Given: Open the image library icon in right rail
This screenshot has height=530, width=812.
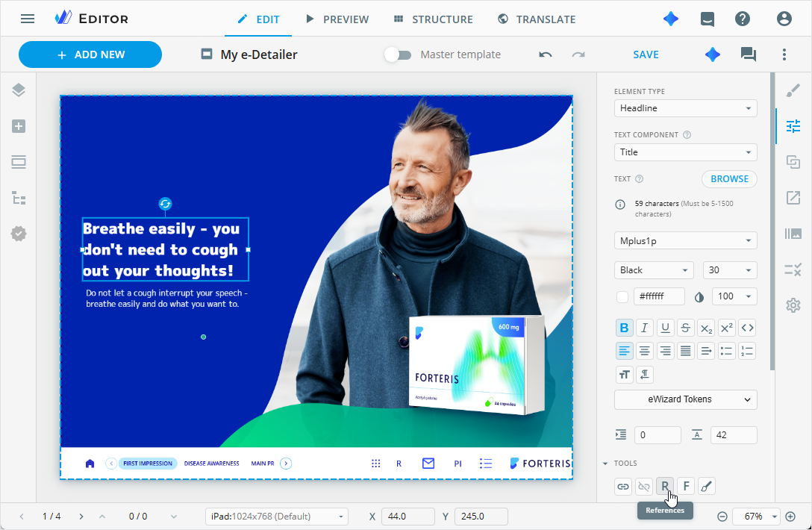Looking at the screenshot, I should tap(793, 234).
